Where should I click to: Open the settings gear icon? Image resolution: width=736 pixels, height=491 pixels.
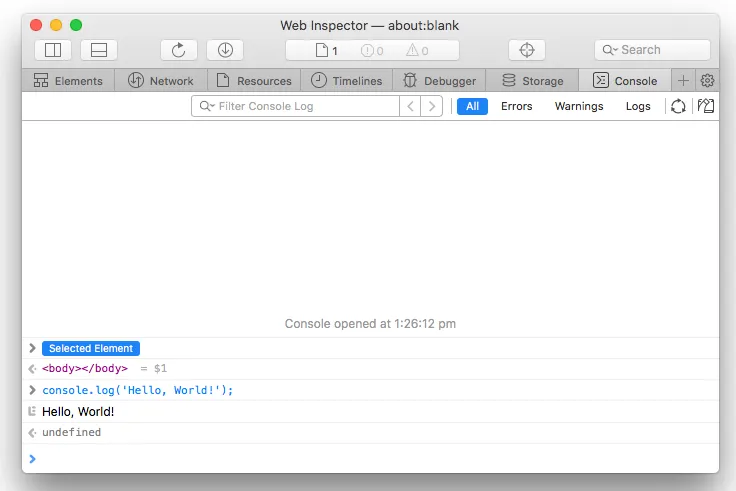707,81
